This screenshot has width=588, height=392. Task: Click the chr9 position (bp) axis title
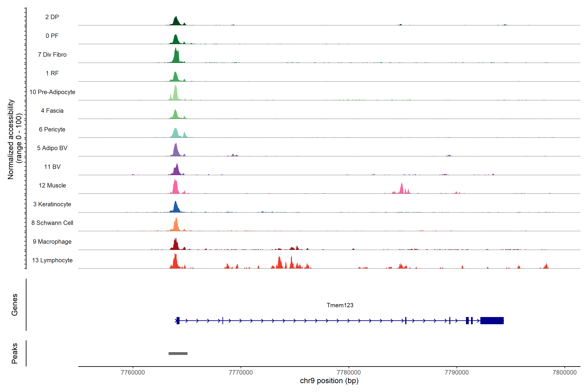[x=329, y=381]
